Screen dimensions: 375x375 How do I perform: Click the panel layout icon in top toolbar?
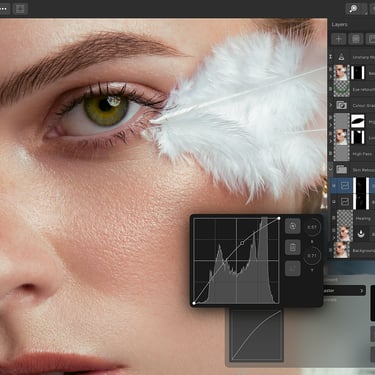[x=20, y=9]
